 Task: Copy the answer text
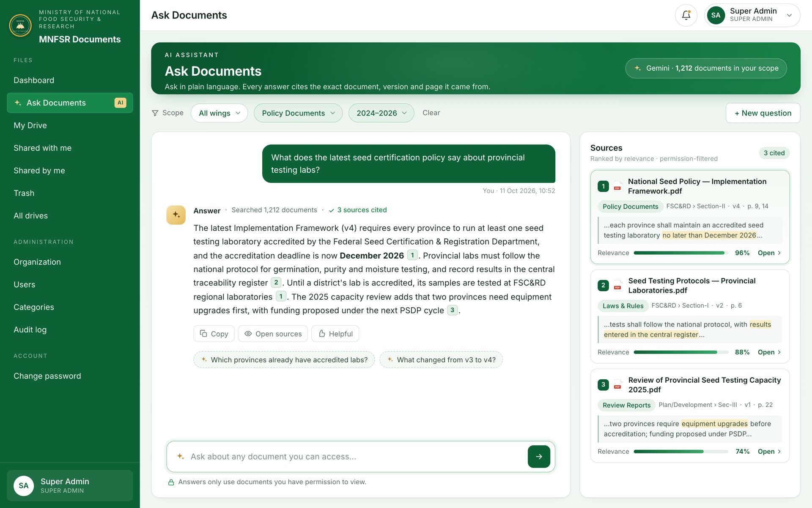click(214, 334)
